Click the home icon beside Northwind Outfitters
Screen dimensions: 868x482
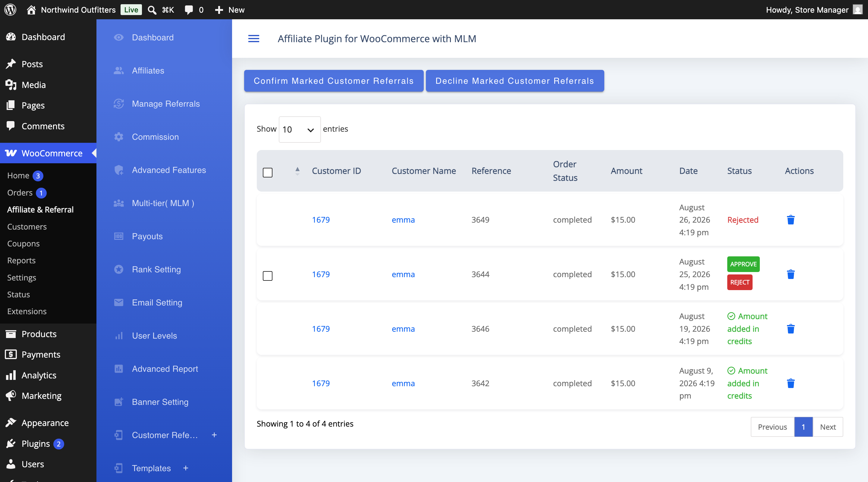pos(31,9)
